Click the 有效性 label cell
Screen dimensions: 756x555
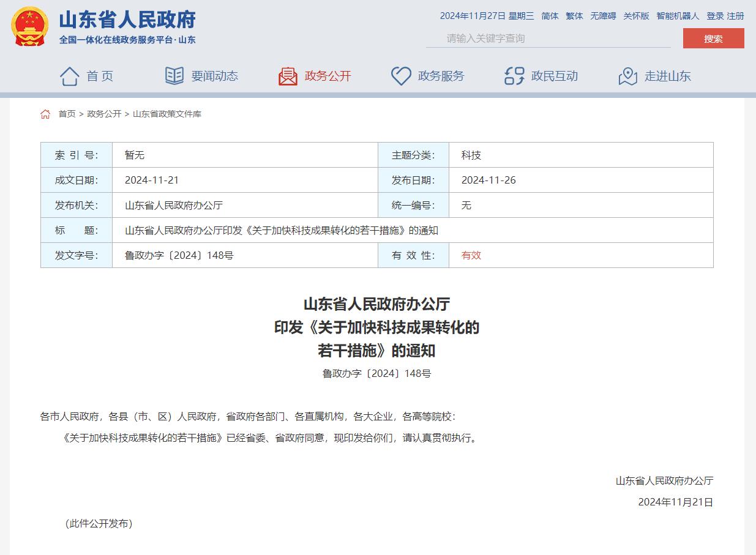[413, 256]
